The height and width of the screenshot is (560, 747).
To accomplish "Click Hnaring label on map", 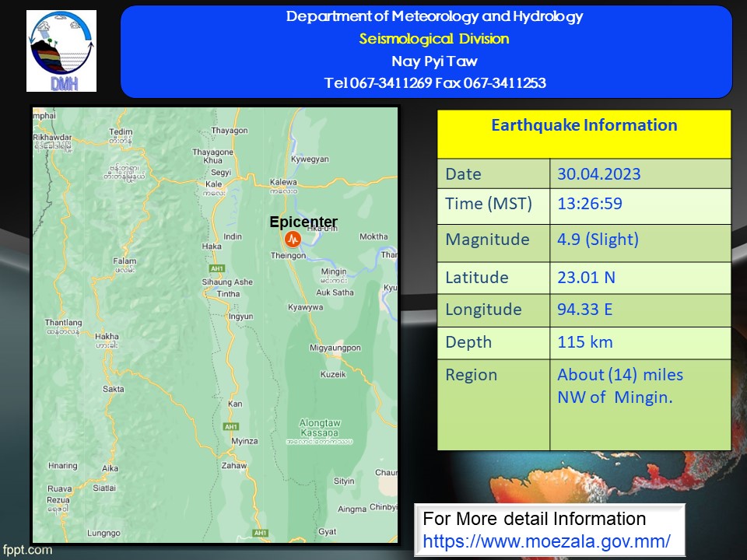I will [x=63, y=466].
